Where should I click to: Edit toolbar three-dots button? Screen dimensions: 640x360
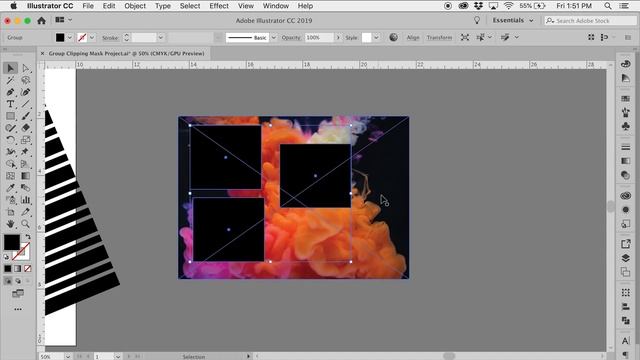(18, 309)
